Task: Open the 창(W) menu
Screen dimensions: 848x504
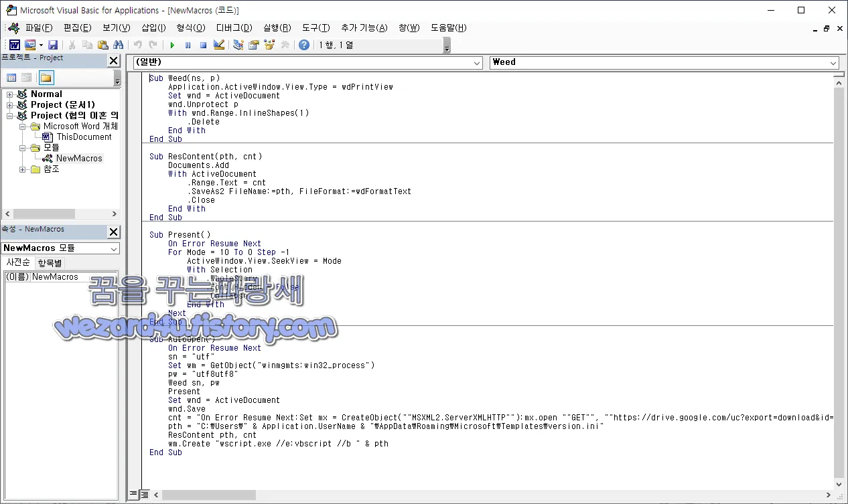Action: coord(409,28)
